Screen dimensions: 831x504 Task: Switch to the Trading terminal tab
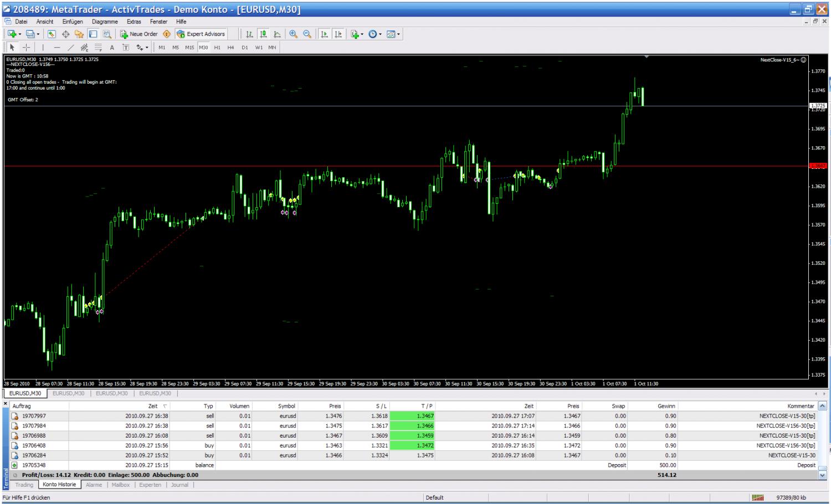tap(24, 485)
